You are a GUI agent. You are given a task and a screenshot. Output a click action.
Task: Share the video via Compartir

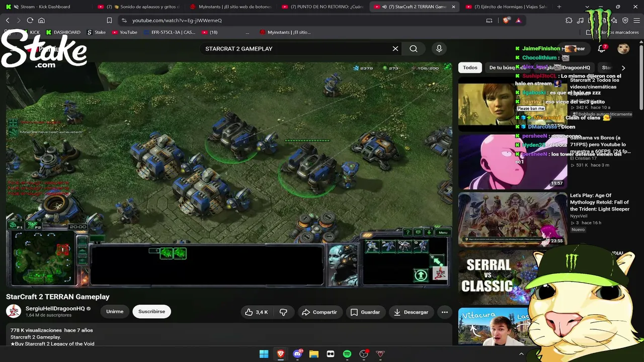coord(319,312)
